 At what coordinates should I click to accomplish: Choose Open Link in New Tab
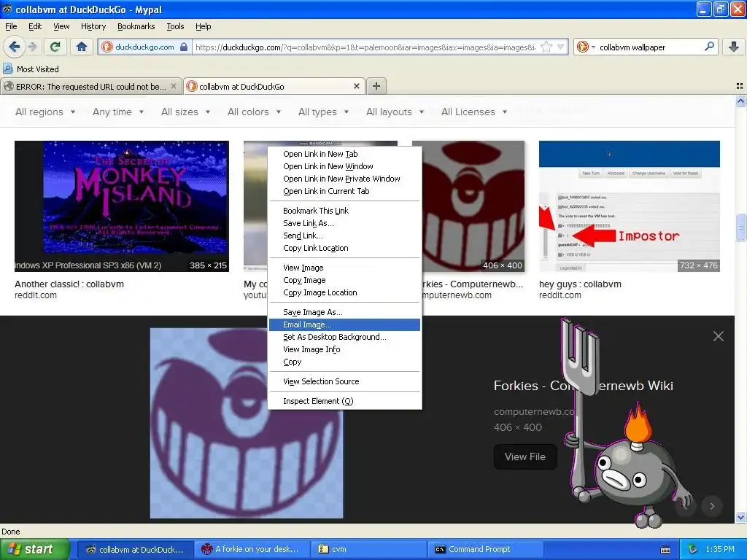click(344, 154)
